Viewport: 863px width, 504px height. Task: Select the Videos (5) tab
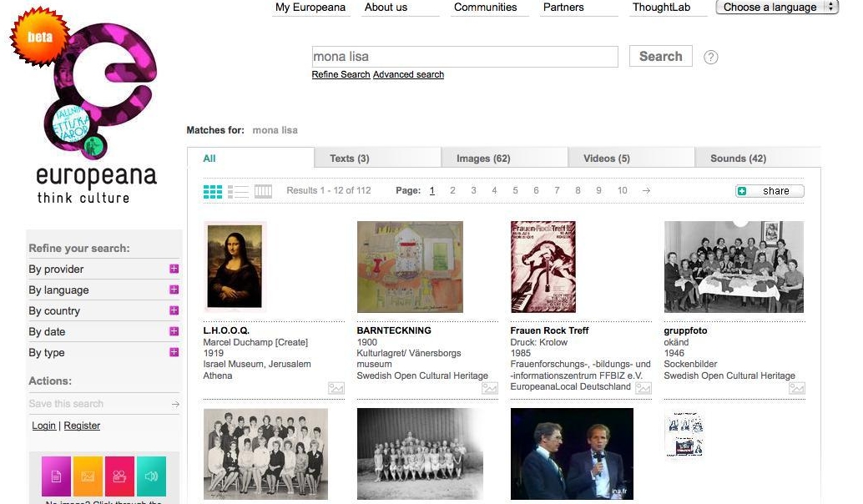point(631,159)
